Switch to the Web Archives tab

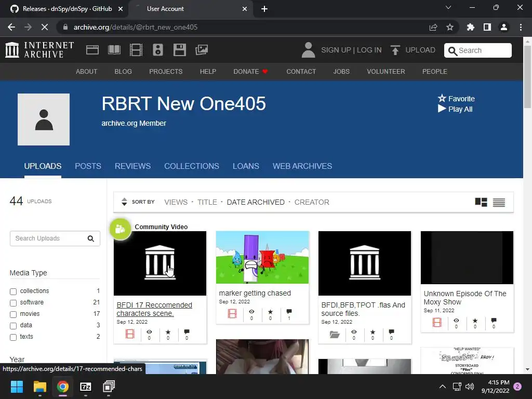[302, 166]
